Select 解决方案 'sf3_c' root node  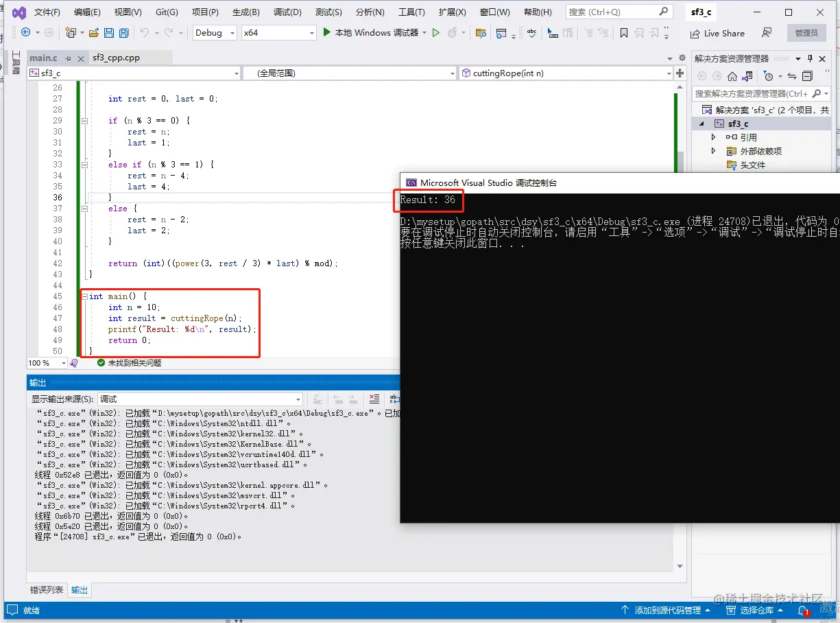point(766,110)
